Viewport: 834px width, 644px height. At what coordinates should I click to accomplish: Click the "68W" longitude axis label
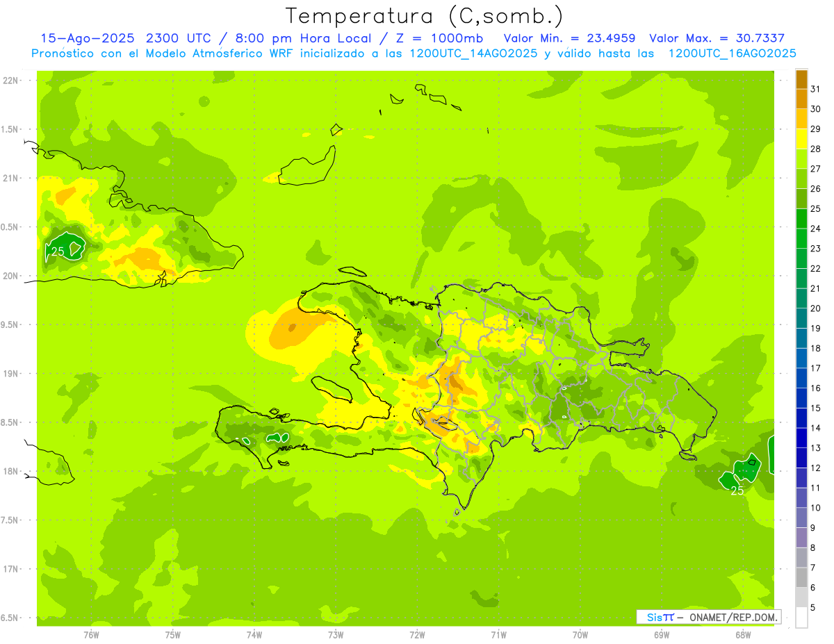(743, 634)
